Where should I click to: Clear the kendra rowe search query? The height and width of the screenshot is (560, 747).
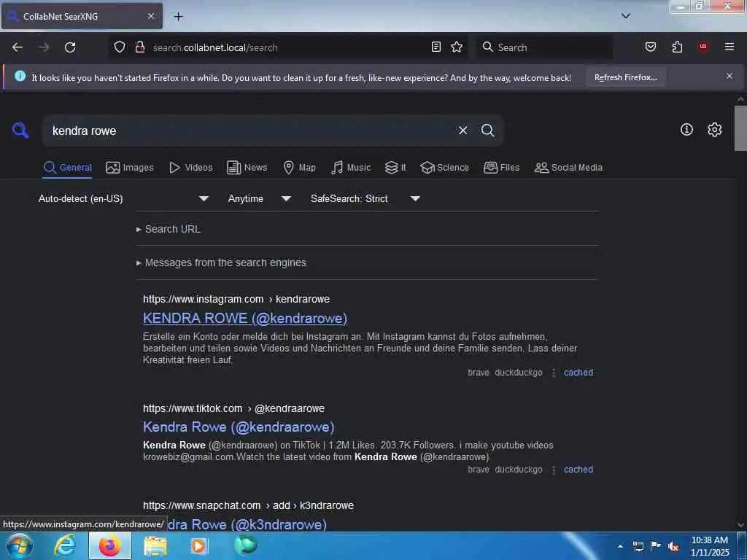(462, 131)
